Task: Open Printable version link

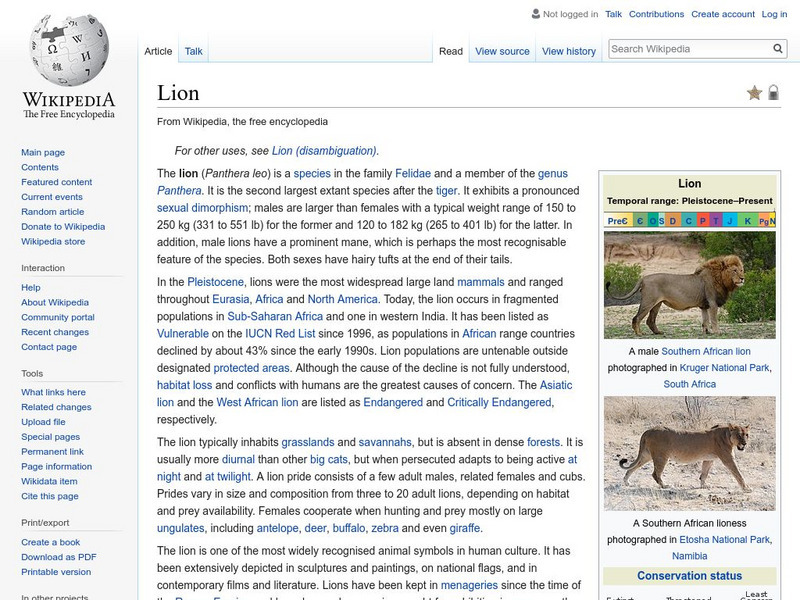Action: pos(56,571)
